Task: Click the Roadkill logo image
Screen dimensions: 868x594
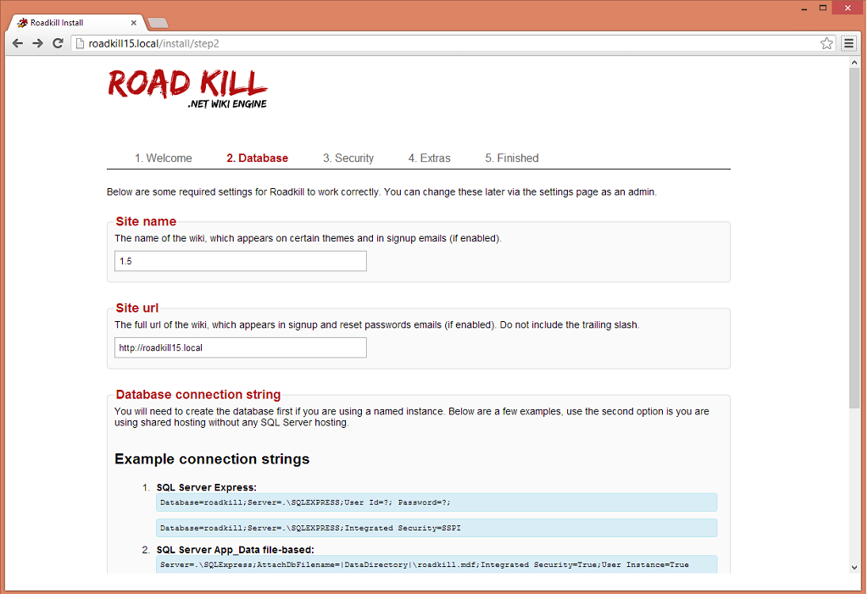Action: click(187, 88)
